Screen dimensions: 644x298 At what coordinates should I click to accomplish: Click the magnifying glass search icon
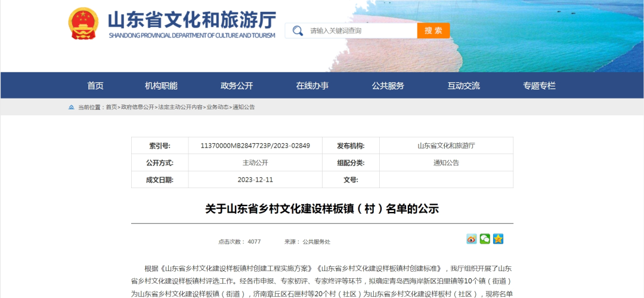[298, 30]
